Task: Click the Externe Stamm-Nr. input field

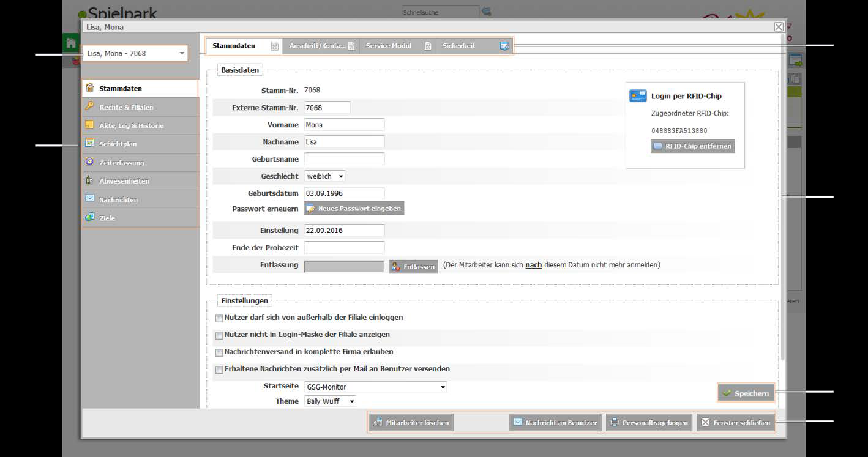Action: click(327, 108)
